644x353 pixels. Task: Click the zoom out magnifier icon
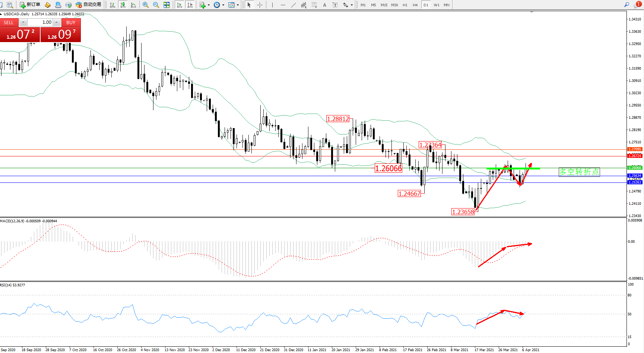coord(156,5)
